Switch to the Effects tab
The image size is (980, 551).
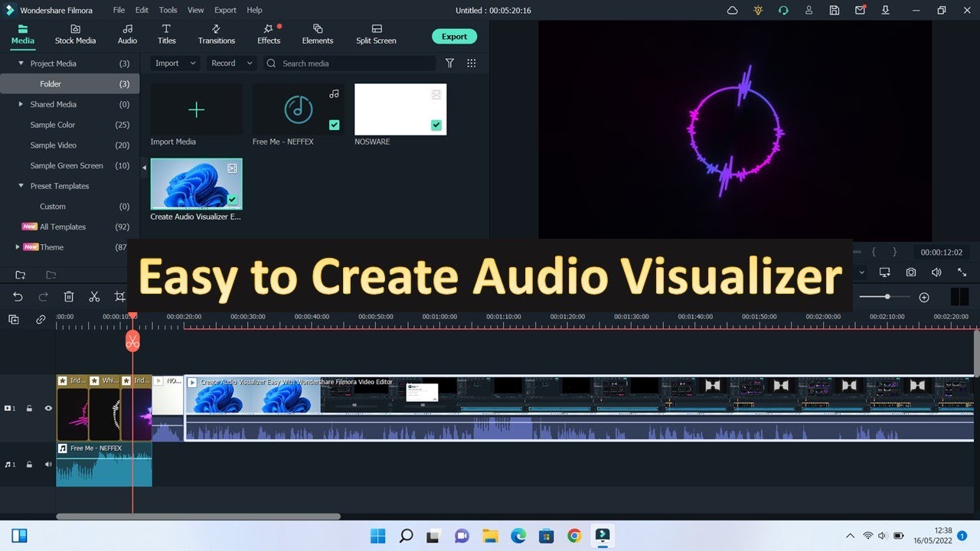click(x=269, y=34)
